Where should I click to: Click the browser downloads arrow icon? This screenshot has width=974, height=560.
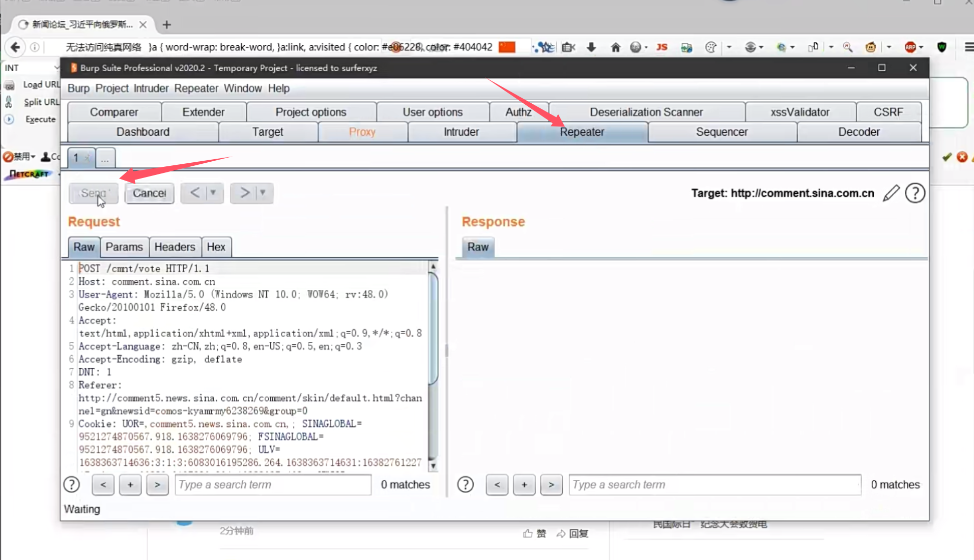(591, 47)
